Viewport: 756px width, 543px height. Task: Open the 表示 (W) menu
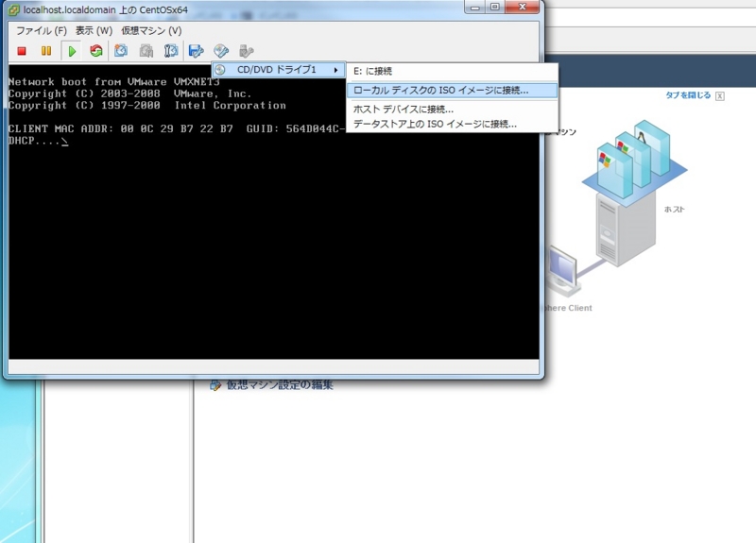94,31
